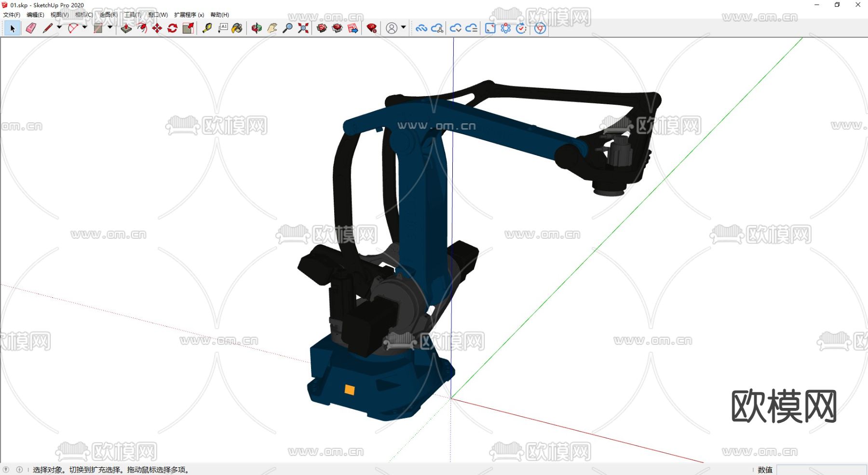
Task: Activate the Push/Pull tool
Action: [x=126, y=28]
